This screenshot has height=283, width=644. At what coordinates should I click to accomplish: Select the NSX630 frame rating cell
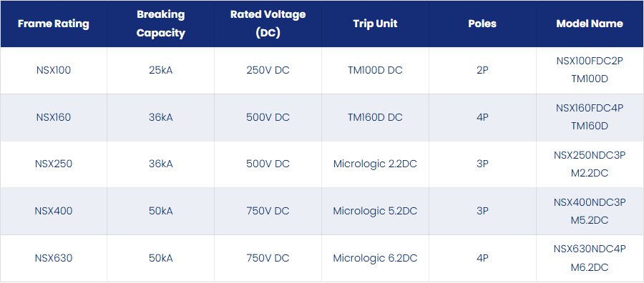click(x=54, y=259)
